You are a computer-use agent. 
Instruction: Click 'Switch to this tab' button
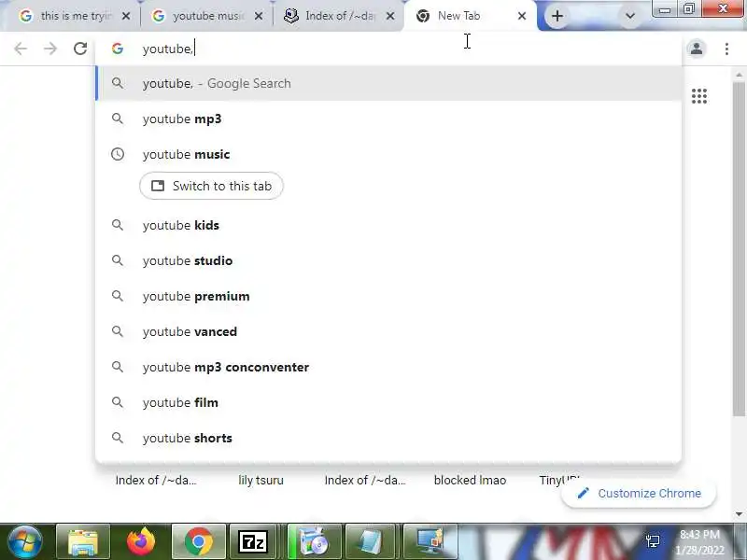[x=212, y=186]
